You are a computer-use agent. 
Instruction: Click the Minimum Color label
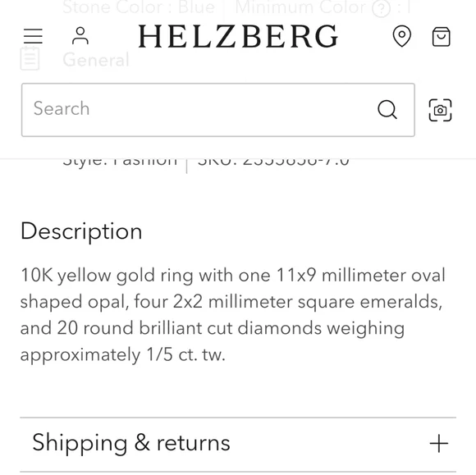(x=300, y=7)
